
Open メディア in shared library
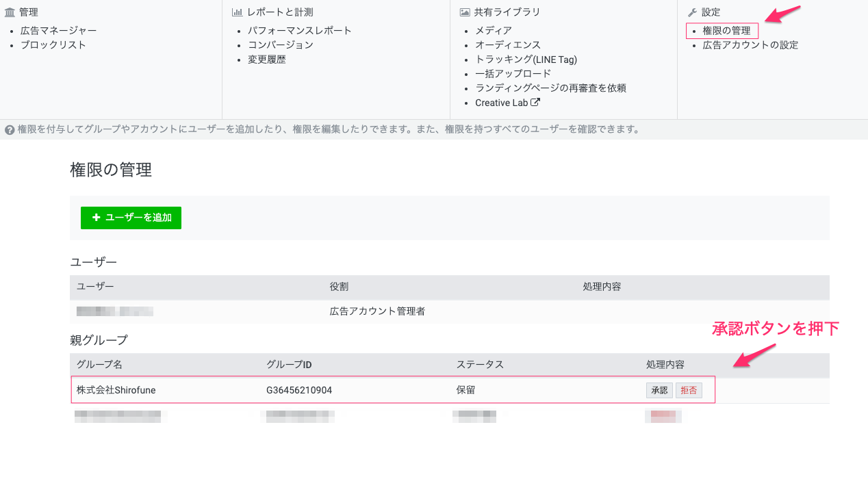[494, 31]
